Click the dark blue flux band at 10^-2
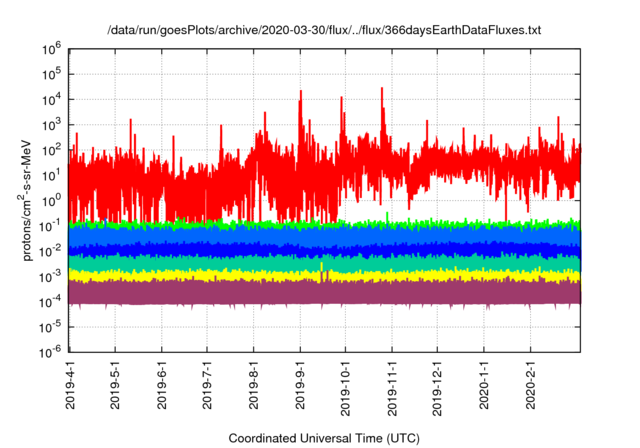640x448 pixels. click(324, 250)
